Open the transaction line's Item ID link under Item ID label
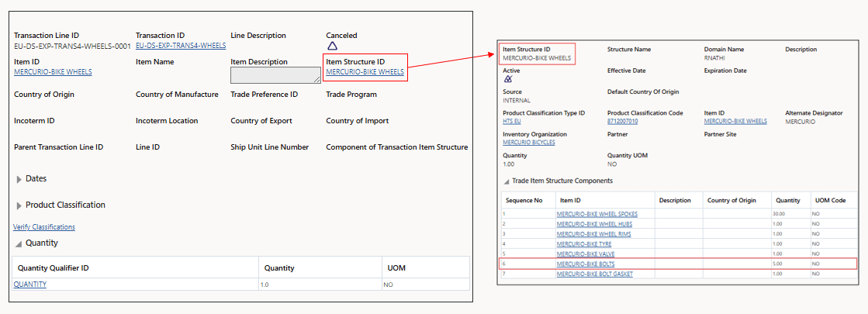Screen dimensions: 868x314 click(x=54, y=72)
